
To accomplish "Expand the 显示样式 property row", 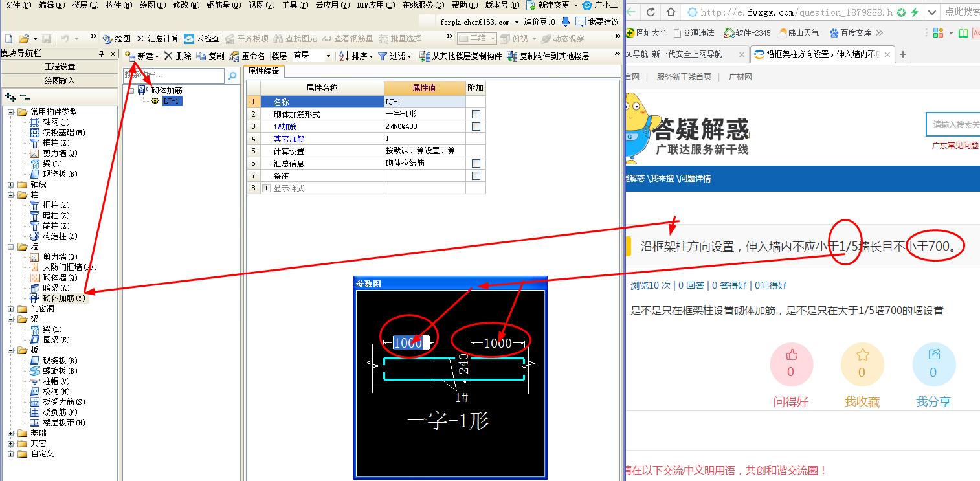I will [x=266, y=188].
